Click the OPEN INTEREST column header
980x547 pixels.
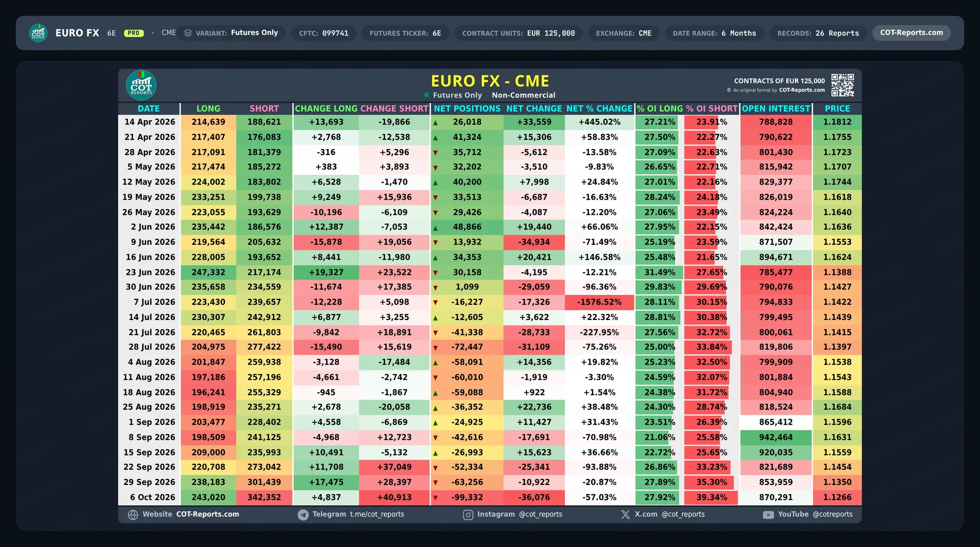point(776,108)
